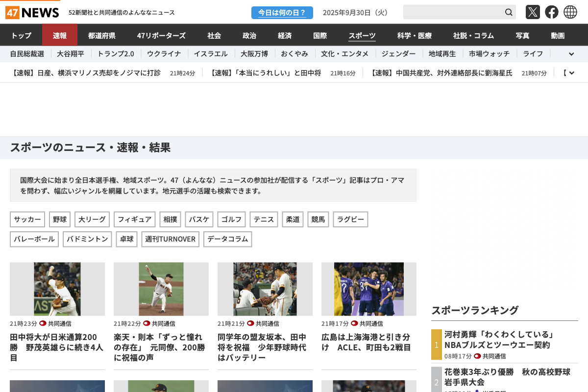Open the Facebook page icon
Screen dimensions: 588x392
pos(552,12)
